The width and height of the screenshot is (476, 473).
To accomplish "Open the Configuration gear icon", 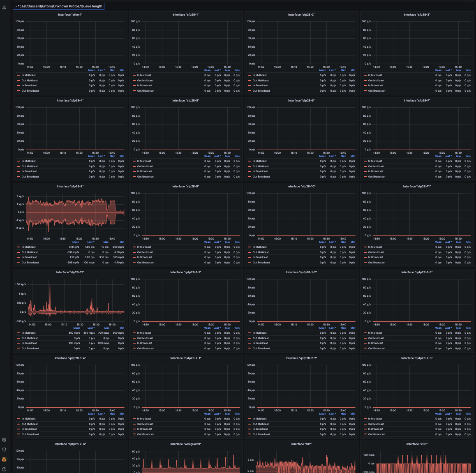I will coord(4,439).
